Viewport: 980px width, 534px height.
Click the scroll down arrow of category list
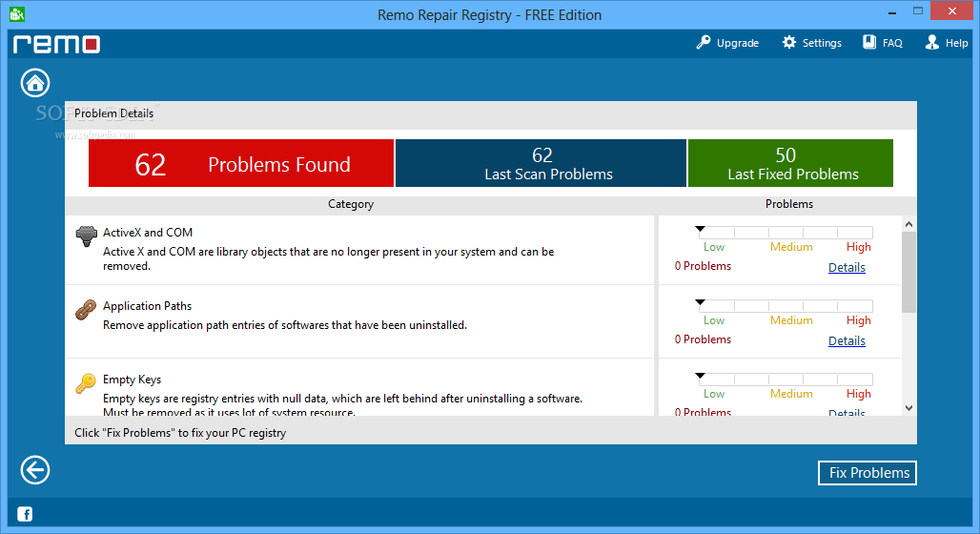[909, 408]
